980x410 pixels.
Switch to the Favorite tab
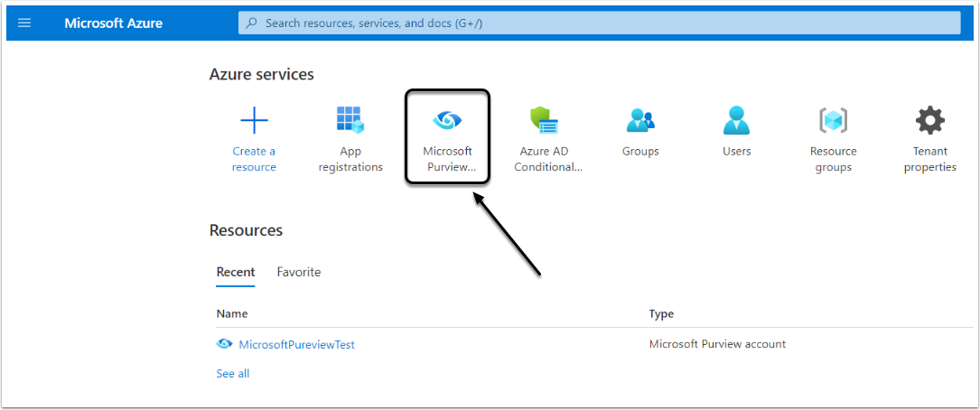[x=299, y=272]
